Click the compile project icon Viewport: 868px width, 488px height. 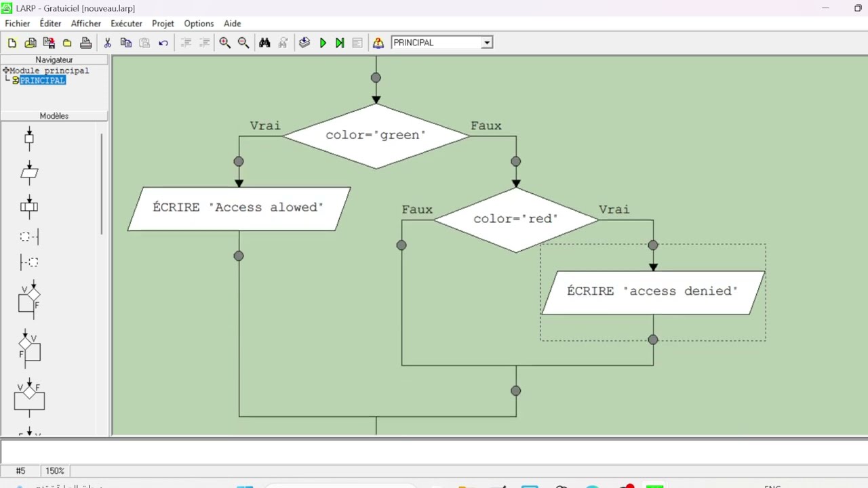[x=304, y=43]
